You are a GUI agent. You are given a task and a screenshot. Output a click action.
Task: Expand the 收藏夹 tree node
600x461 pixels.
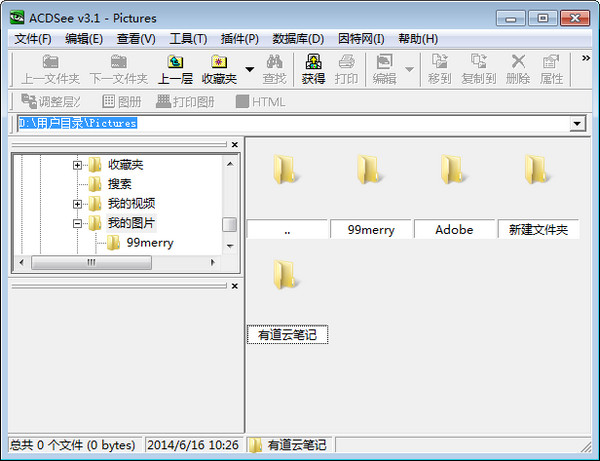[77, 165]
